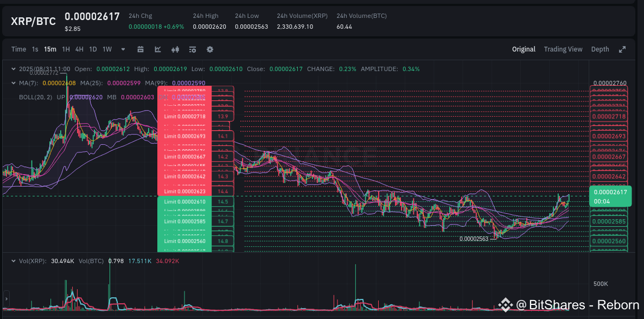Click the sell Limit 0.00002667 order label
This screenshot has width=644, height=319.
[x=185, y=156]
